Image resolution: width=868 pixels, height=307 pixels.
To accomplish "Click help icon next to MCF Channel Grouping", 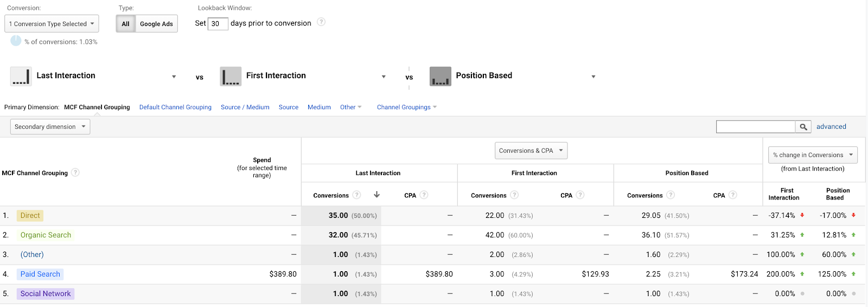I will [x=75, y=173].
